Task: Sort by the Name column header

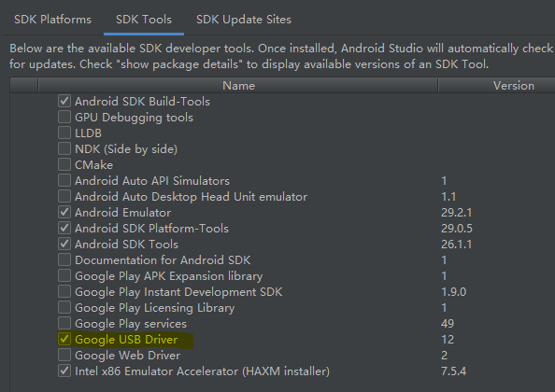Action: (x=238, y=86)
